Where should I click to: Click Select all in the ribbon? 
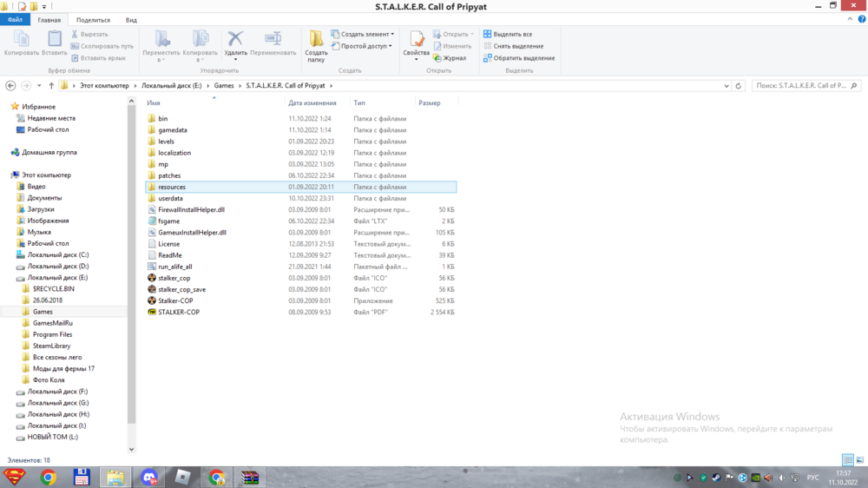pyautogui.click(x=512, y=34)
